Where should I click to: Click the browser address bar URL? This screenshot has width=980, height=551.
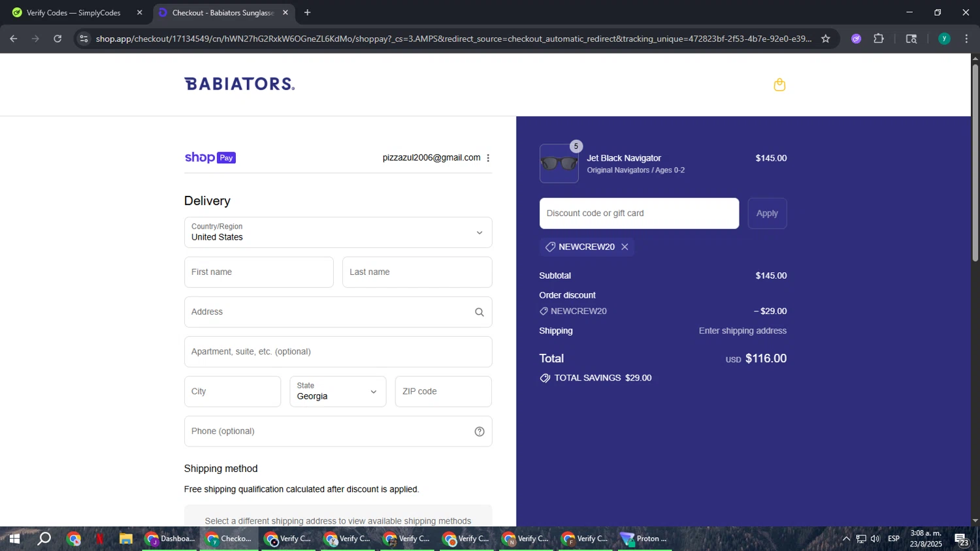(453, 39)
